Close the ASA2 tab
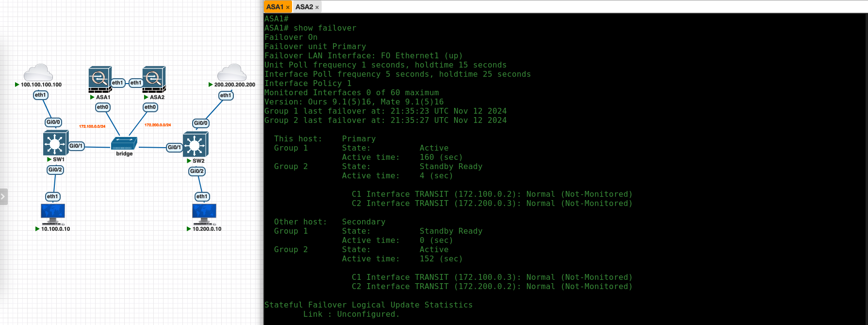Image resolution: width=868 pixels, height=325 pixels. (317, 7)
